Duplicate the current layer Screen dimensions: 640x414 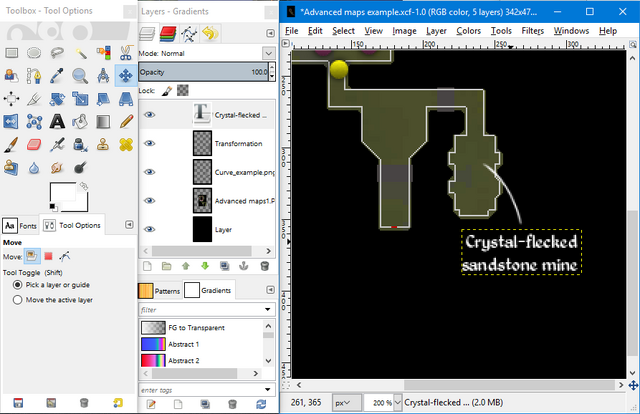click(224, 267)
